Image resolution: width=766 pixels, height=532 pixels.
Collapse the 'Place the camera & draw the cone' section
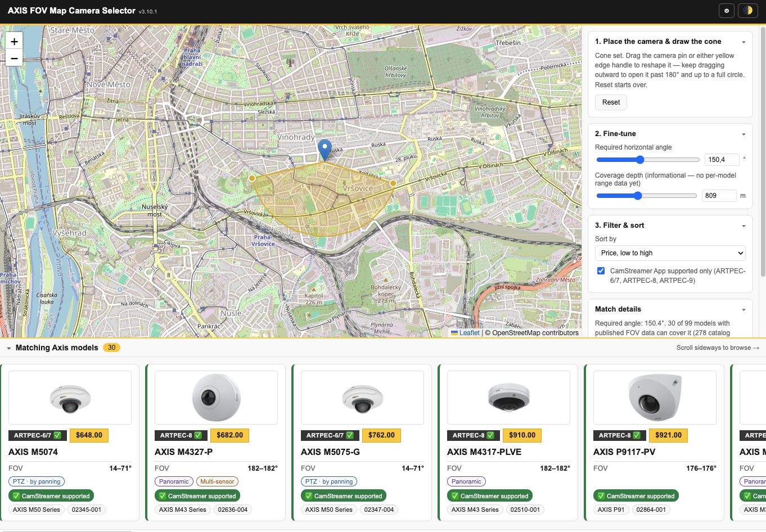tap(744, 42)
